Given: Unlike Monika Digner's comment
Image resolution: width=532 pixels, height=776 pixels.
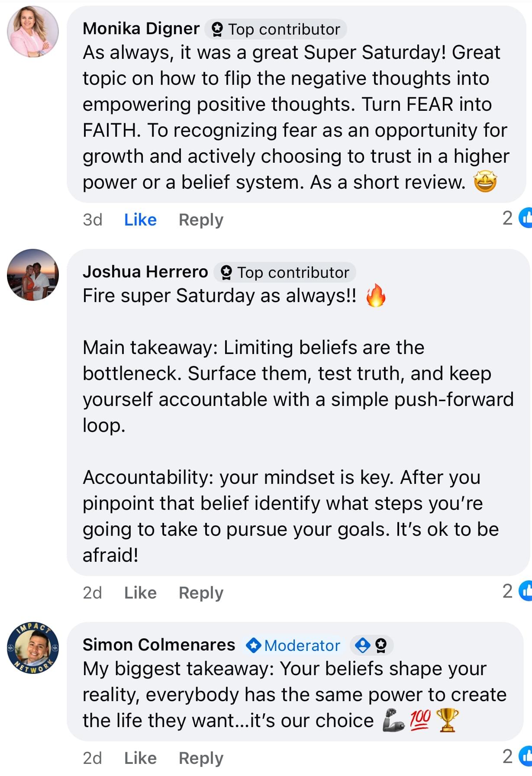Looking at the screenshot, I should pos(140,220).
